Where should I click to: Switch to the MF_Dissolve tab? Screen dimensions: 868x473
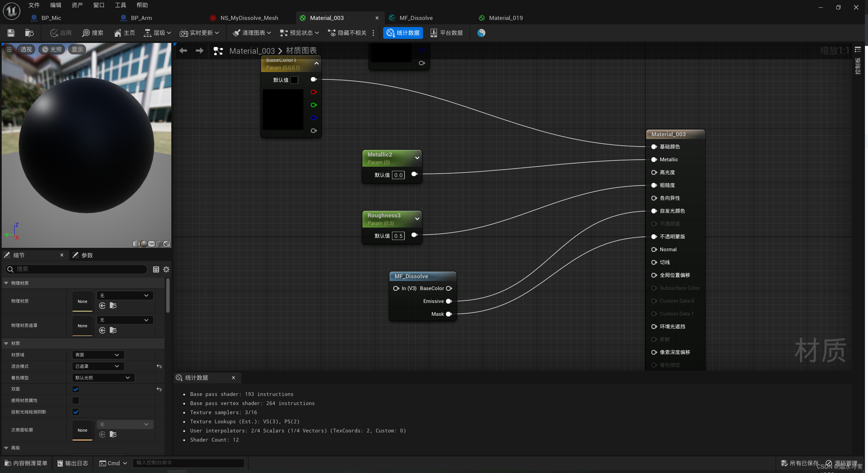coord(415,18)
